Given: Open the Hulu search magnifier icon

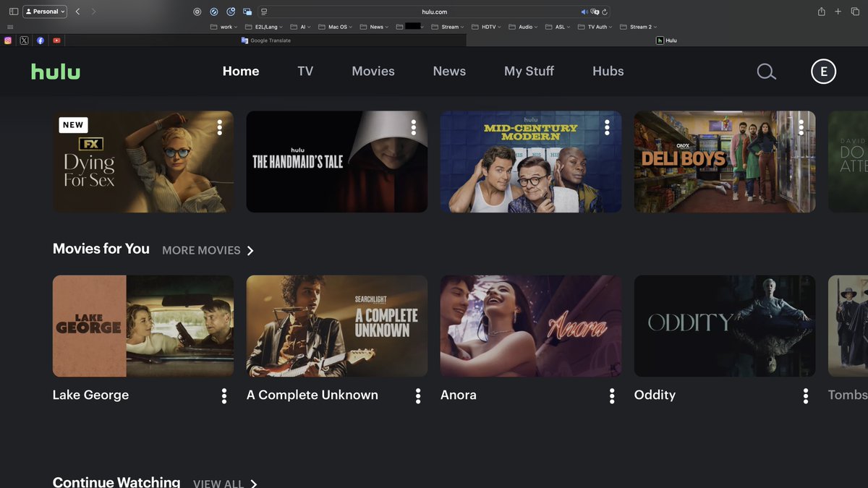Looking at the screenshot, I should (x=766, y=72).
